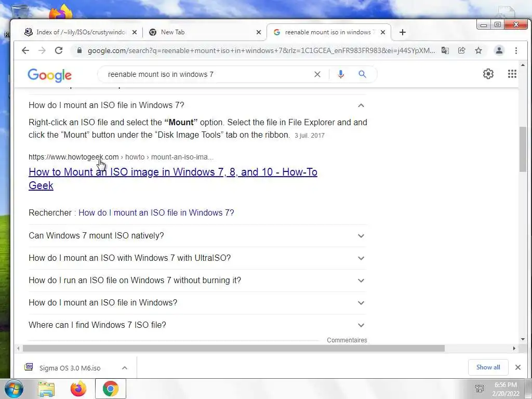This screenshot has height=399, width=532.
Task: Click the forward navigation arrow
Action: point(42,50)
